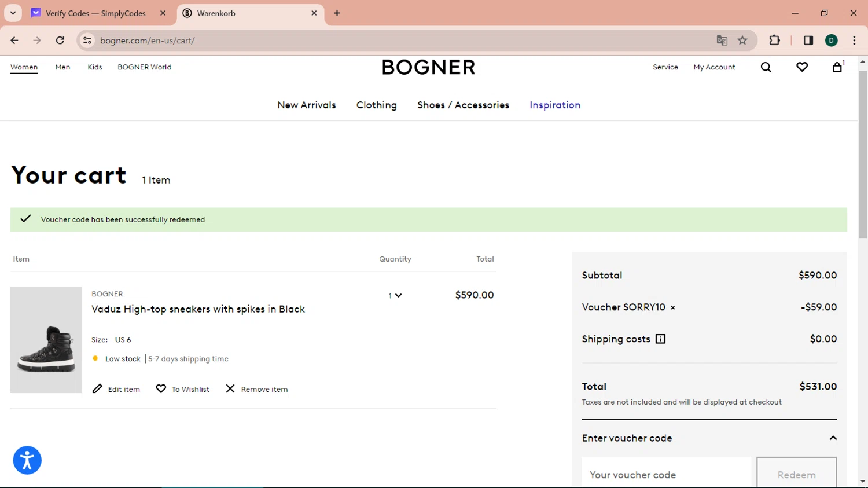
Task: Open the quantity dropdown for the sneakers
Action: click(x=395, y=295)
